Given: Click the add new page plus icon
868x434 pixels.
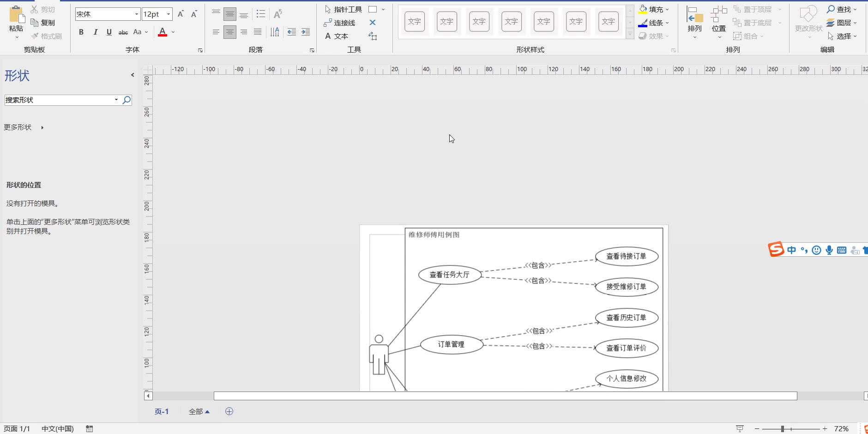Looking at the screenshot, I should coord(229,411).
